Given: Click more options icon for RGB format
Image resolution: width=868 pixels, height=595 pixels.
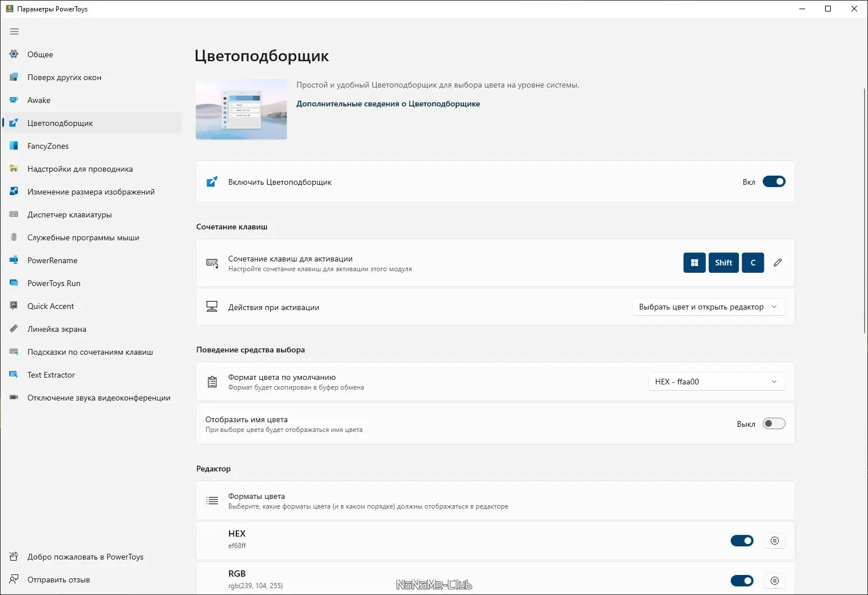Looking at the screenshot, I should click(x=775, y=581).
